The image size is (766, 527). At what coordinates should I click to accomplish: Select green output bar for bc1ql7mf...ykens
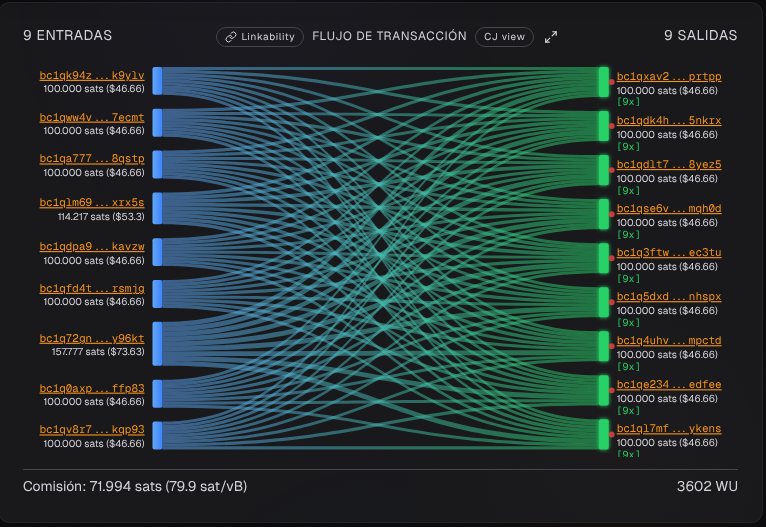[x=604, y=434]
